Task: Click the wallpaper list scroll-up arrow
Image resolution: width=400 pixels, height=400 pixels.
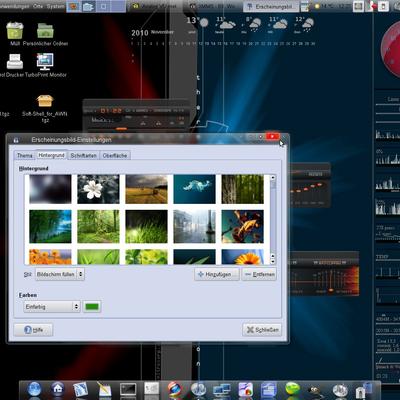Action: click(x=273, y=178)
